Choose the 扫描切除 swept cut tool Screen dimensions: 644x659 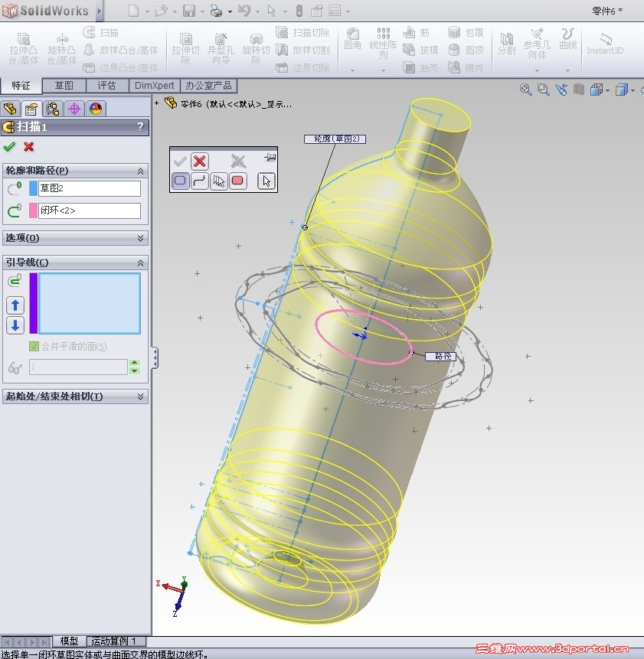302,32
